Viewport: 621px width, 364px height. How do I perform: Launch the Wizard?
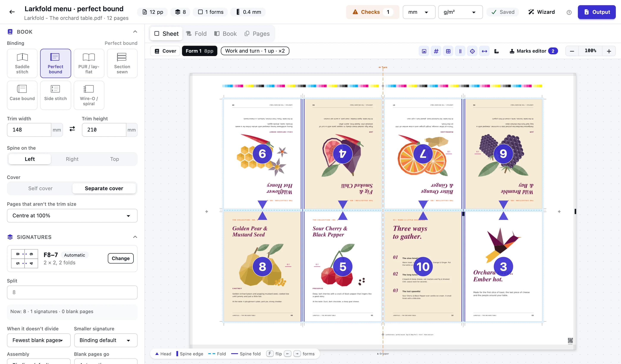click(x=541, y=12)
